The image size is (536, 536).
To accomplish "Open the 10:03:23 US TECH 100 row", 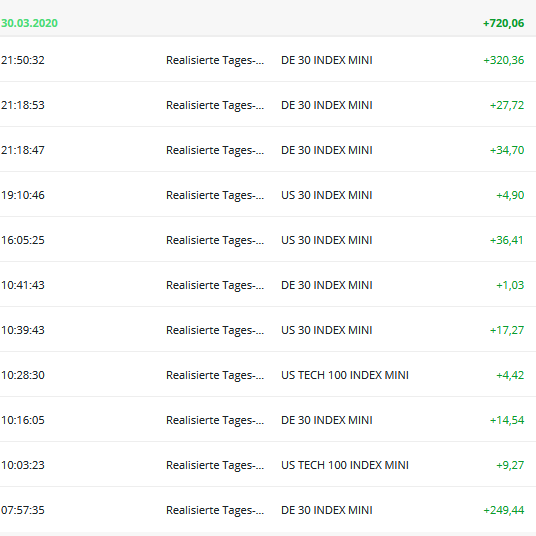I will click(268, 465).
